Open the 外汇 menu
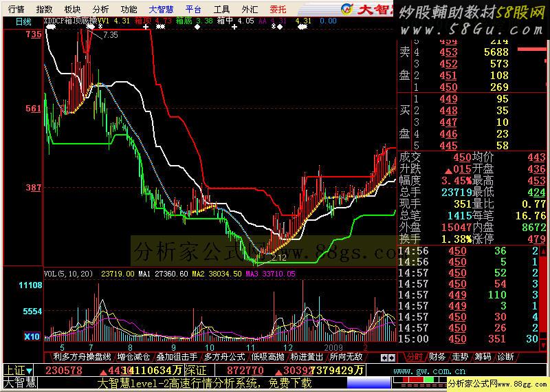Viewport: 550px width, 392px height. [250, 9]
